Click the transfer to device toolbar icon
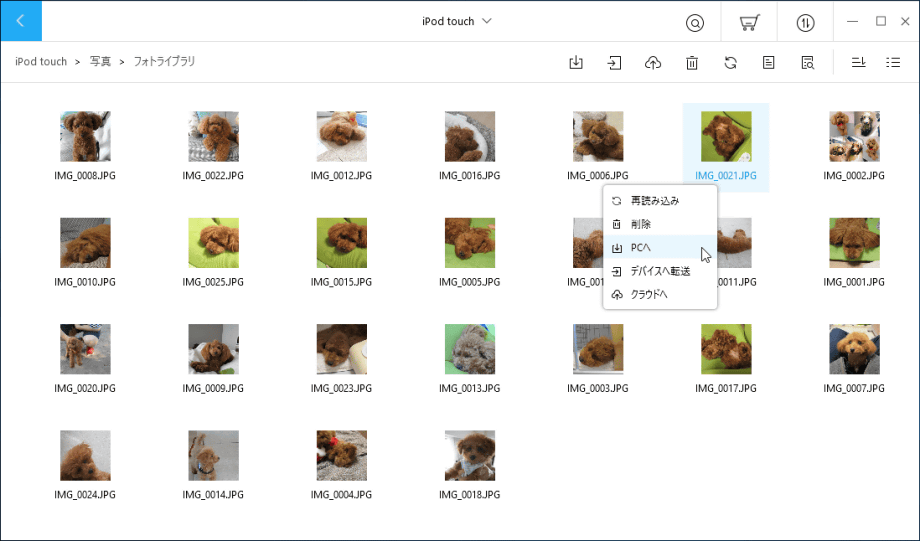Screen dimensions: 920x541 tap(614, 63)
